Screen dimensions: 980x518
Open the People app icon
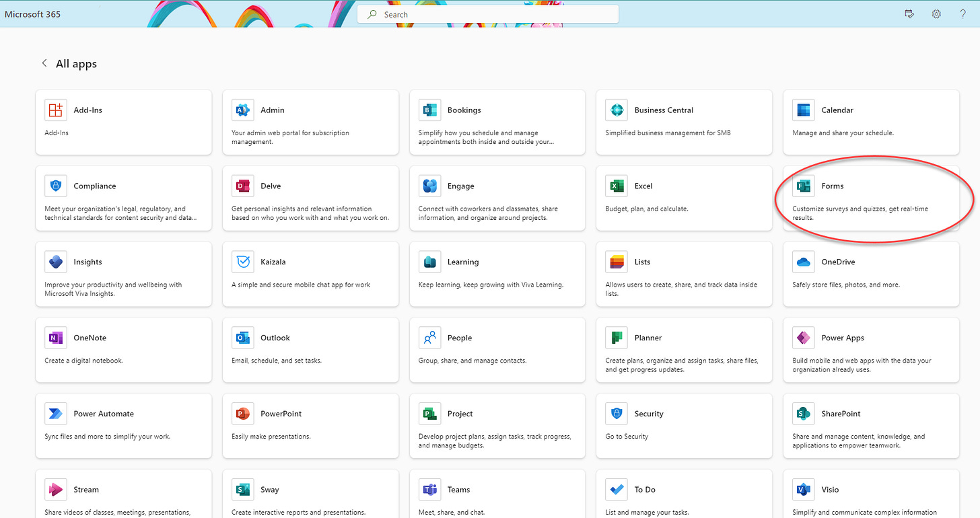pyautogui.click(x=429, y=338)
